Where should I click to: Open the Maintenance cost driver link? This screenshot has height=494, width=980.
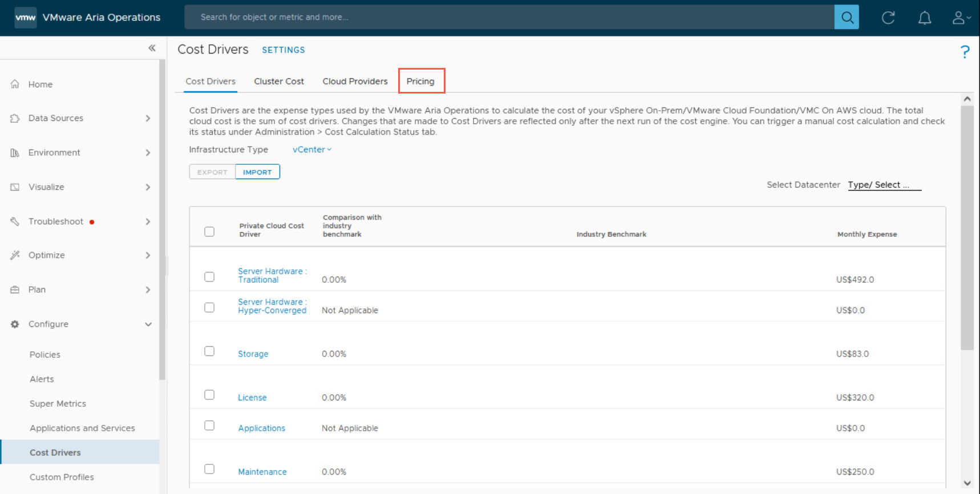(x=262, y=472)
